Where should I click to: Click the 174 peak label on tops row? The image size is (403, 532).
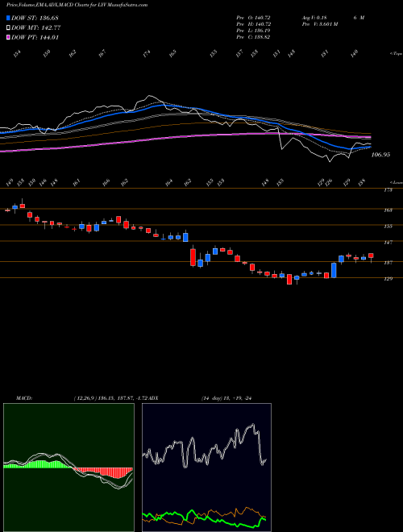point(147,54)
